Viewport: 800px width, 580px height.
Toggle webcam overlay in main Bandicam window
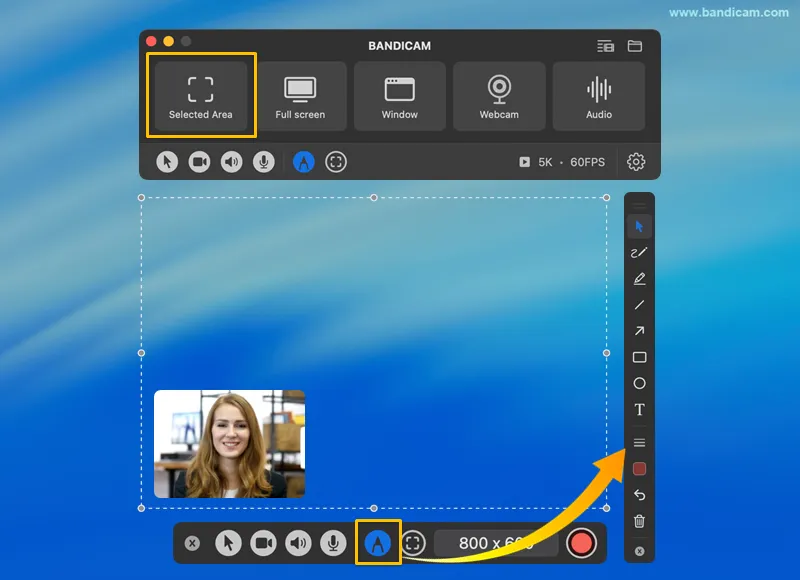(199, 162)
